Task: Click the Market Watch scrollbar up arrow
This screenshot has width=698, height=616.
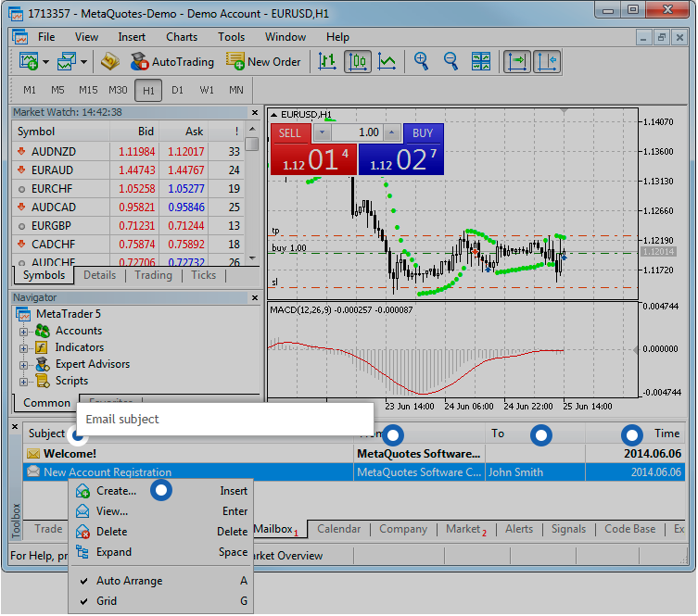Action: pyautogui.click(x=252, y=129)
